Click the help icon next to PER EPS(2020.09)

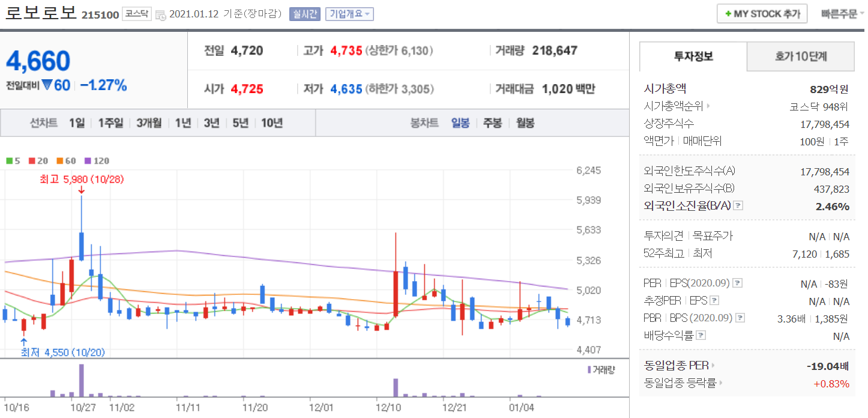(x=738, y=283)
